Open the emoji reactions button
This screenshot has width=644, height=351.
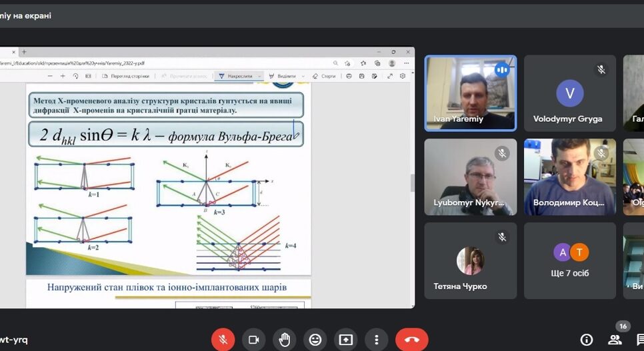315,340
